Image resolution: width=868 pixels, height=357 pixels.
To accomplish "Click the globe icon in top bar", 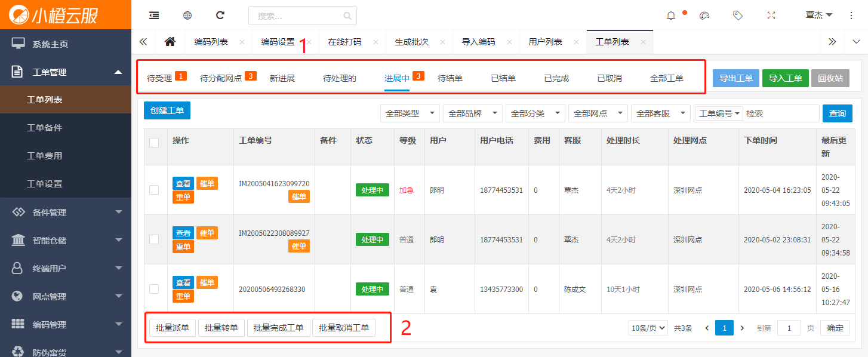I will (x=187, y=16).
